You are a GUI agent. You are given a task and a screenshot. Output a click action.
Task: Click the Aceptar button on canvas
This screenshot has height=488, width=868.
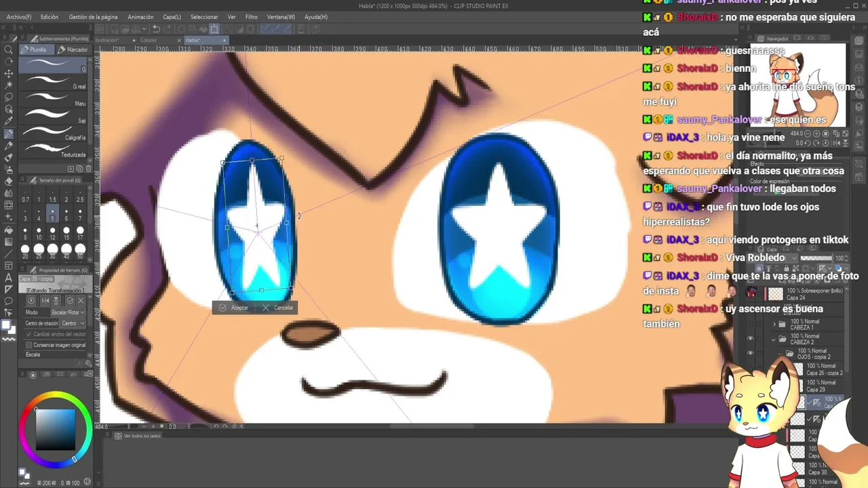(235, 308)
